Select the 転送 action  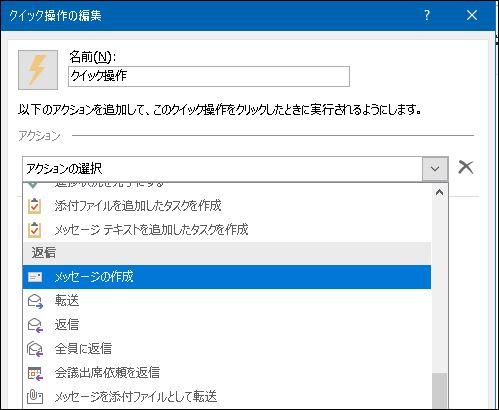[x=227, y=301]
